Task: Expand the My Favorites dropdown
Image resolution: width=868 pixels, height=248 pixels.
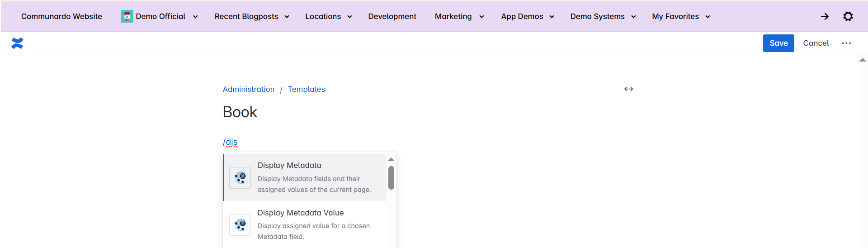Action: click(x=708, y=17)
